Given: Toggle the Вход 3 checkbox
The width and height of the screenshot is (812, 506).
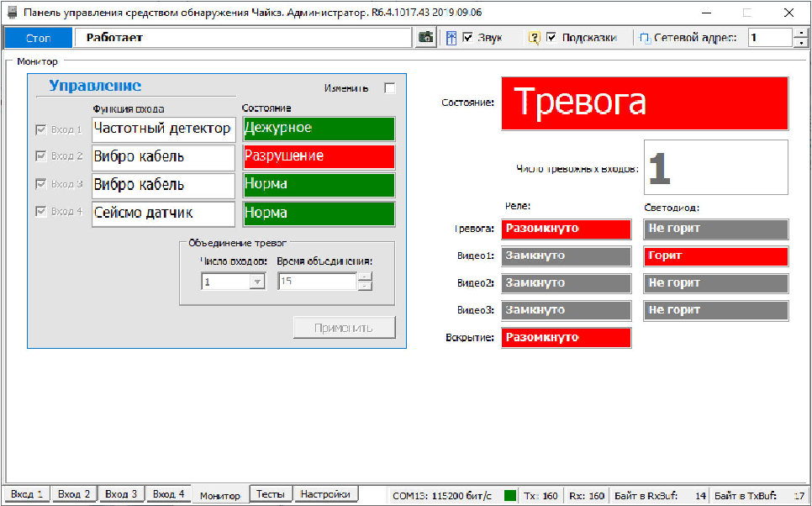Looking at the screenshot, I should point(41,184).
